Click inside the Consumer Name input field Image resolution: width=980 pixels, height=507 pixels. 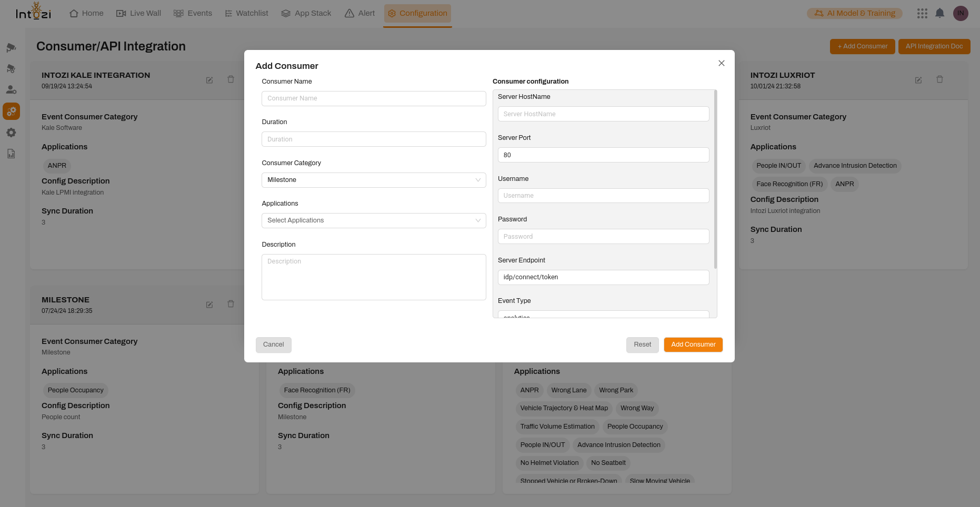tap(374, 98)
